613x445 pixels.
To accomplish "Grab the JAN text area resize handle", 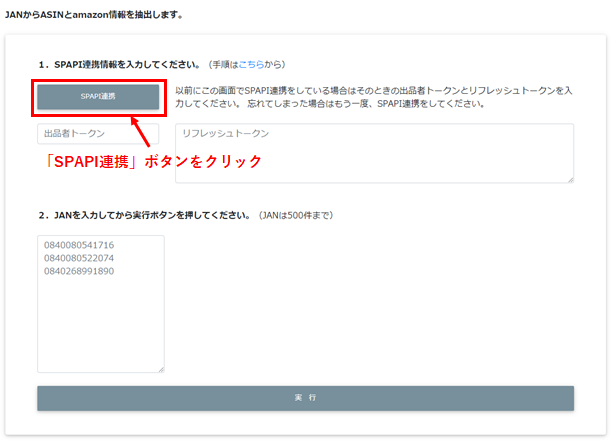I will pos(160,368).
